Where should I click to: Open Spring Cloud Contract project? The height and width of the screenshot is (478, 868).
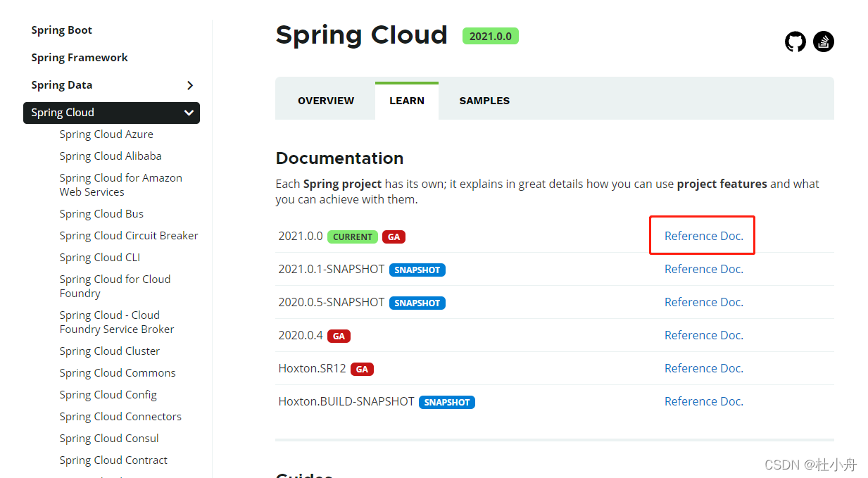click(x=113, y=460)
